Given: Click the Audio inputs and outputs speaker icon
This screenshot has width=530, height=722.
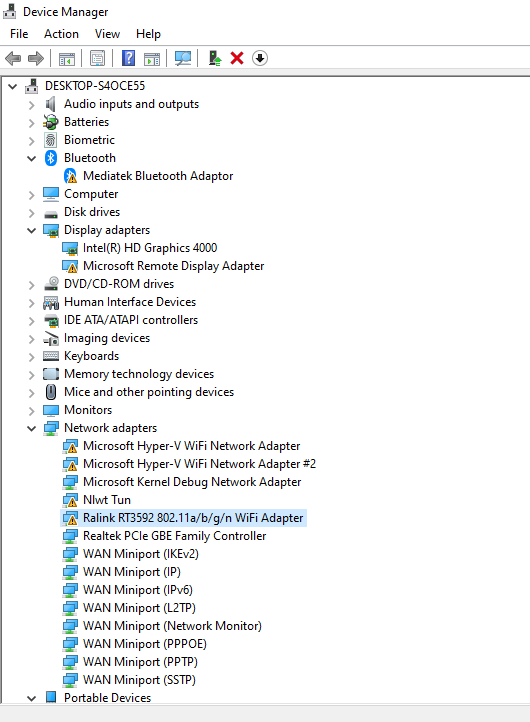Looking at the screenshot, I should pyautogui.click(x=51, y=104).
